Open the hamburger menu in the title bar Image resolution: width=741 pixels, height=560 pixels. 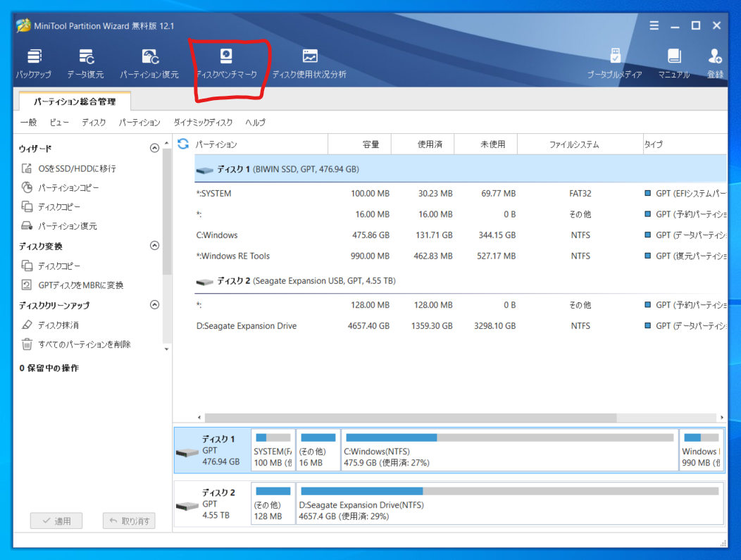[x=654, y=25]
